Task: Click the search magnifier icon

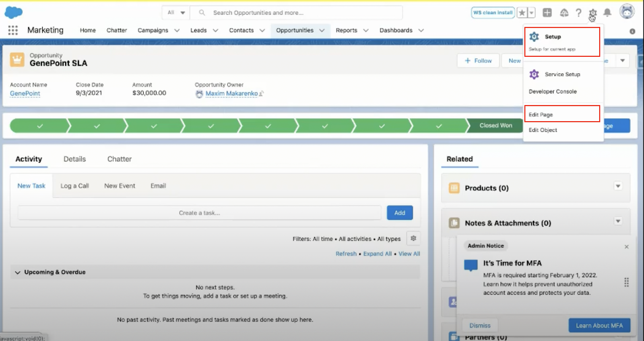Action: tap(202, 12)
